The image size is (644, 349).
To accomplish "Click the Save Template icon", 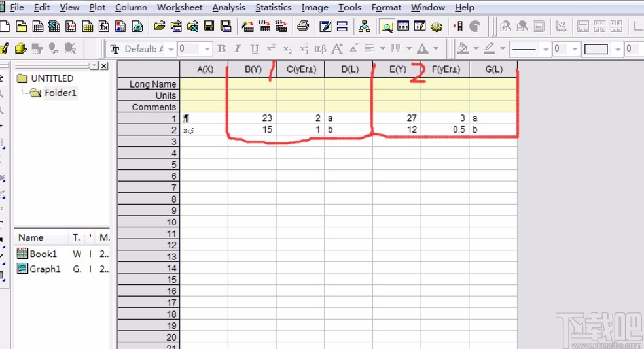I will (x=226, y=27).
